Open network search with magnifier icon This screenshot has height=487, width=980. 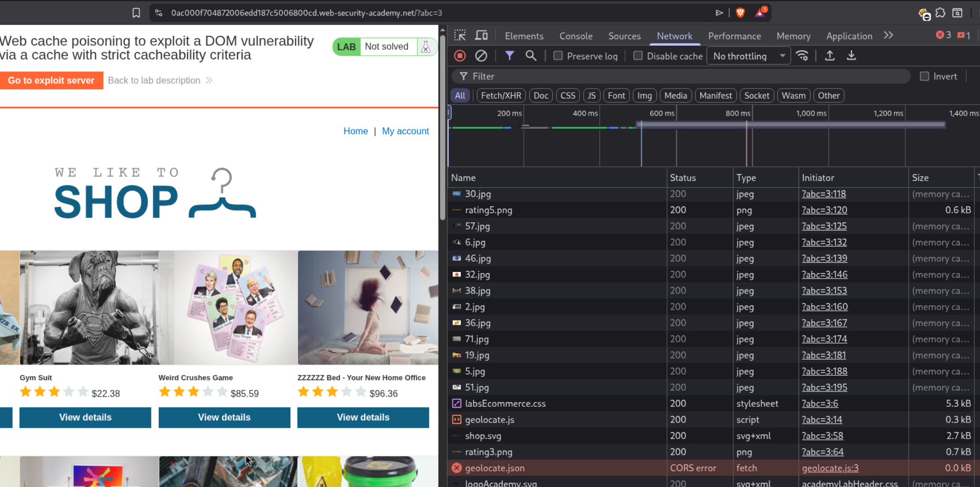[x=531, y=56]
